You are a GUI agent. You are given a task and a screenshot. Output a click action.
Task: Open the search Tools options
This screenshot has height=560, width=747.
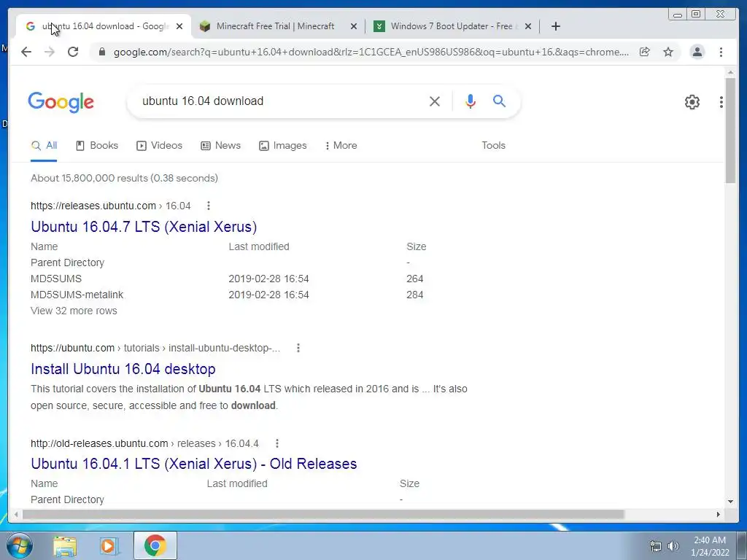[x=493, y=146]
